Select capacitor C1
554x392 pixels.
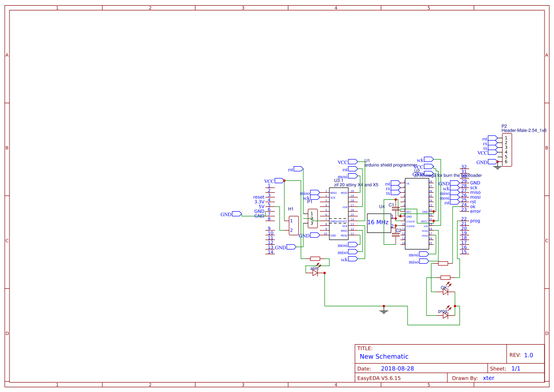coord(396,208)
